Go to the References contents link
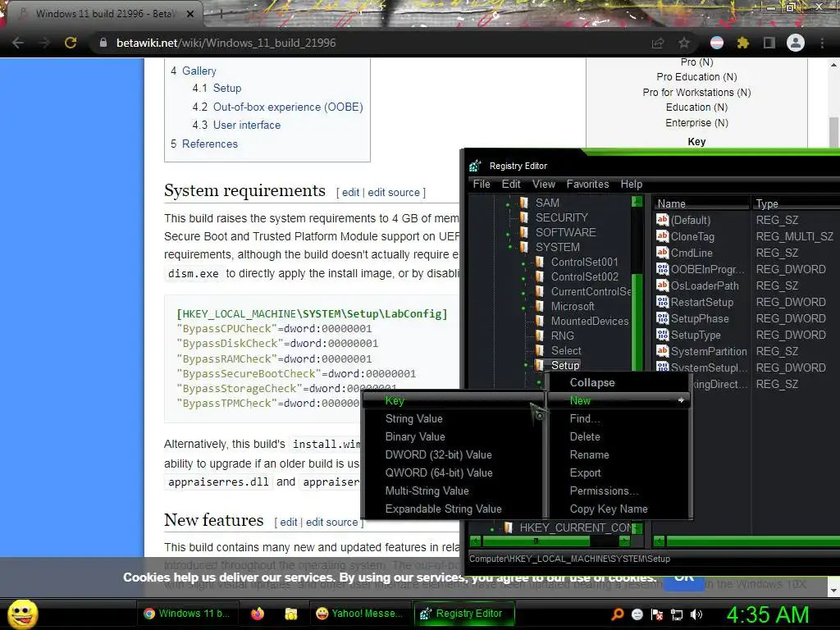This screenshot has width=840, height=630. (209, 144)
